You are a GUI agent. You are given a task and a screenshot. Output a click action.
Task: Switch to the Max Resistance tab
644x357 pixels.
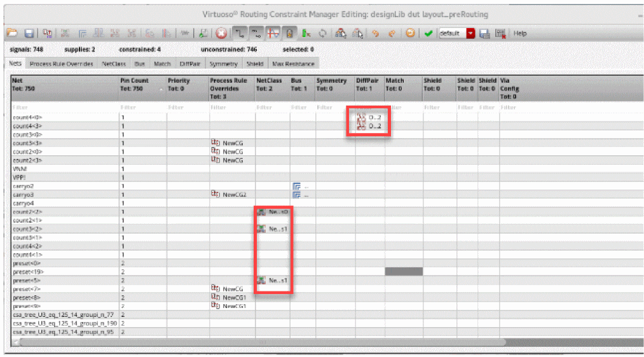pos(293,64)
